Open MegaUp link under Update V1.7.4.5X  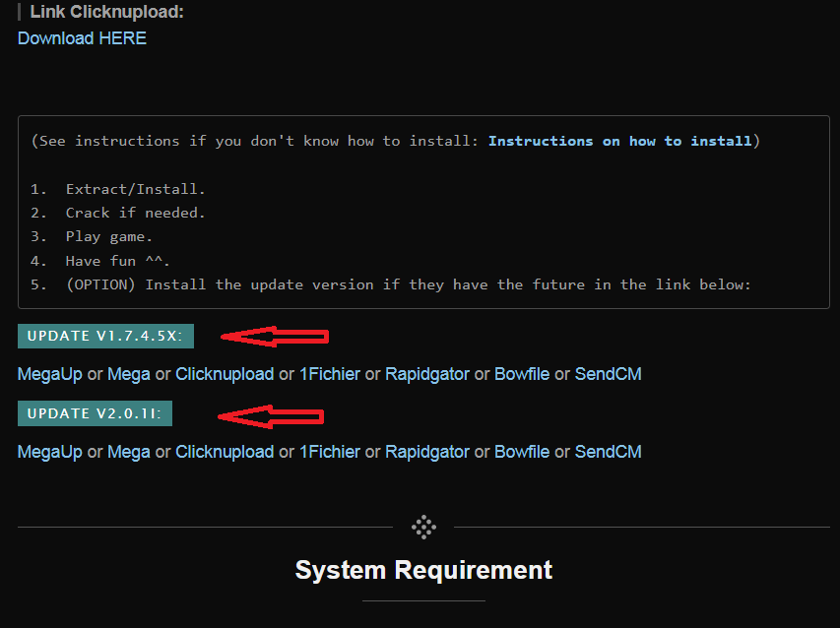pos(50,374)
